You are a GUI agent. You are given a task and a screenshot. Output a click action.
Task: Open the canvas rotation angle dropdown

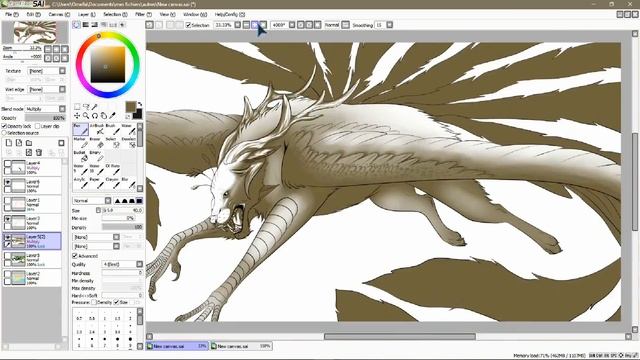click(292, 25)
